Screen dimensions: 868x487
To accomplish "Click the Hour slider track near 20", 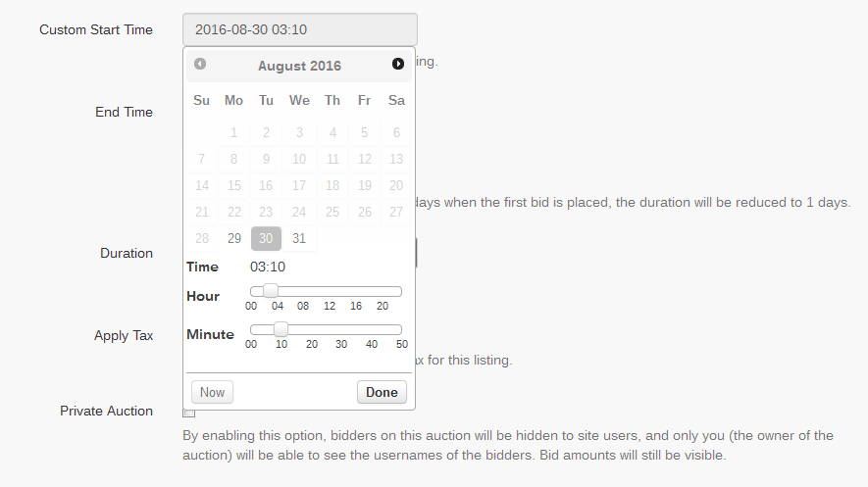I will pos(382,291).
